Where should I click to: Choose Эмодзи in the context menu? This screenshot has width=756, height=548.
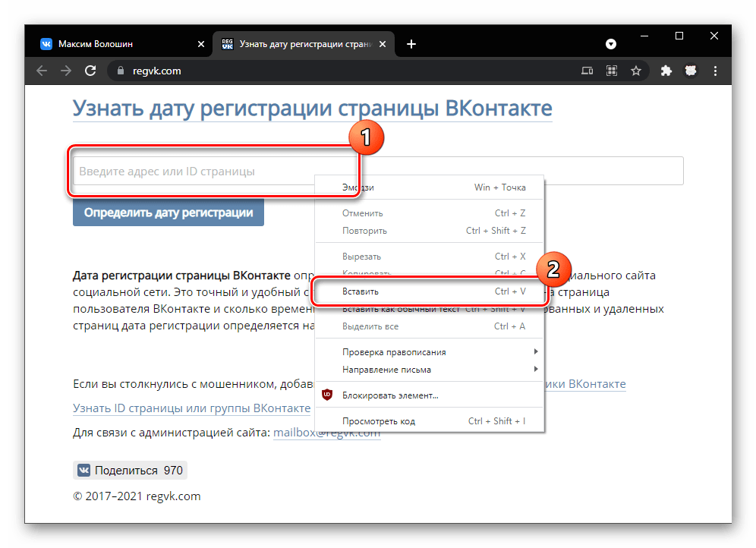point(430,187)
